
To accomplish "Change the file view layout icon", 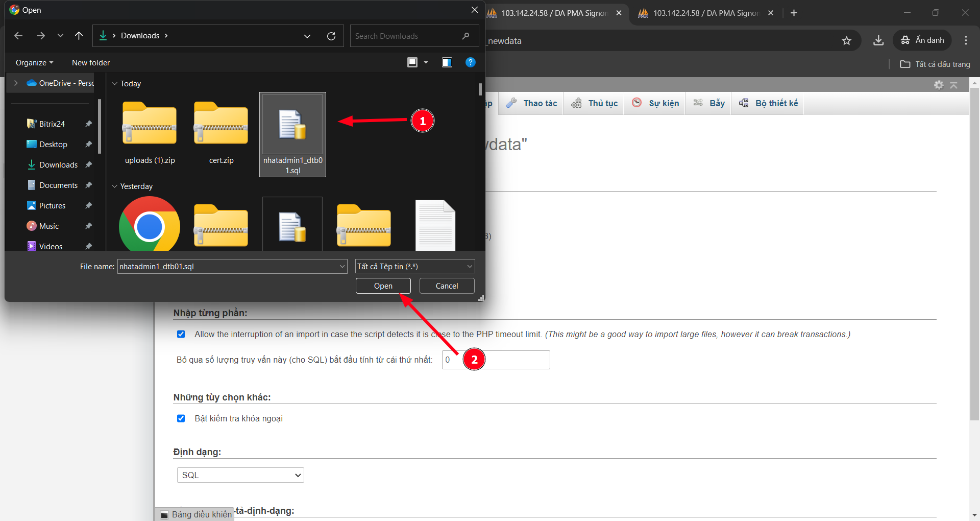I will click(x=412, y=62).
